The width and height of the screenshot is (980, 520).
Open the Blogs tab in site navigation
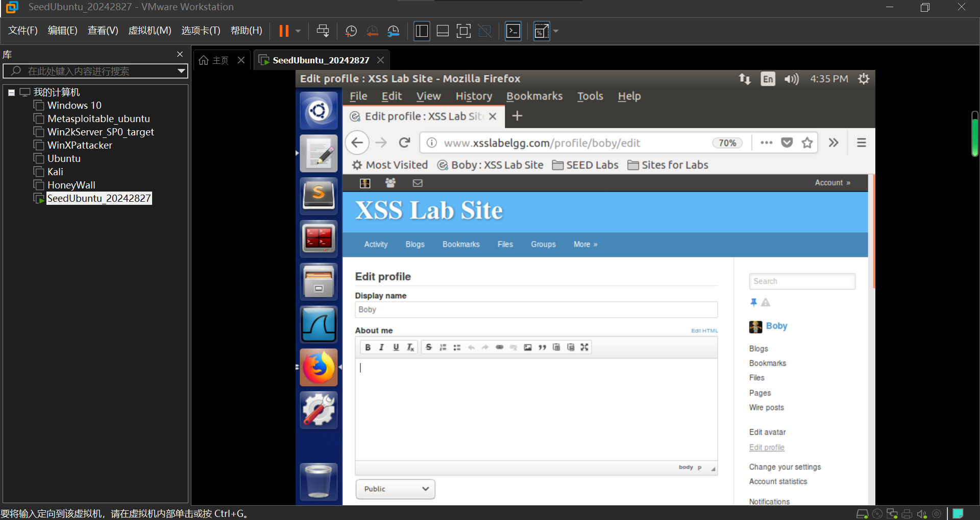pos(415,244)
